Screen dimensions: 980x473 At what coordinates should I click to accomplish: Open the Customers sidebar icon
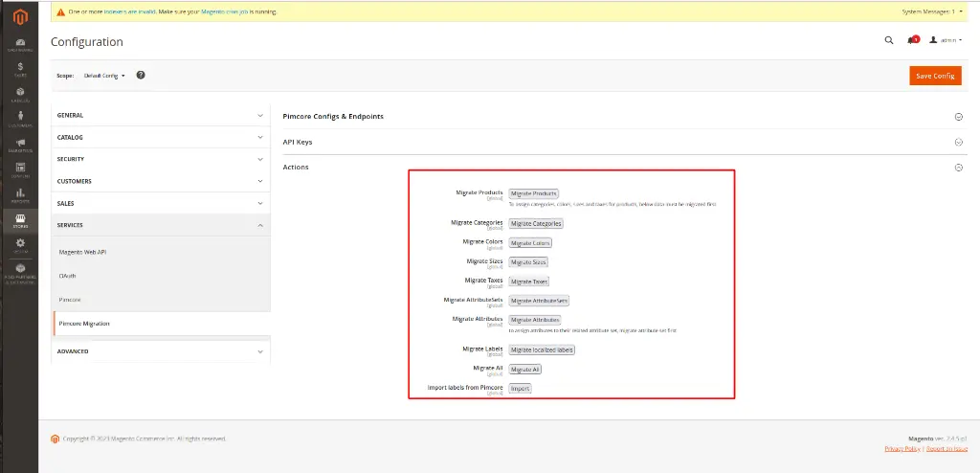point(19,119)
